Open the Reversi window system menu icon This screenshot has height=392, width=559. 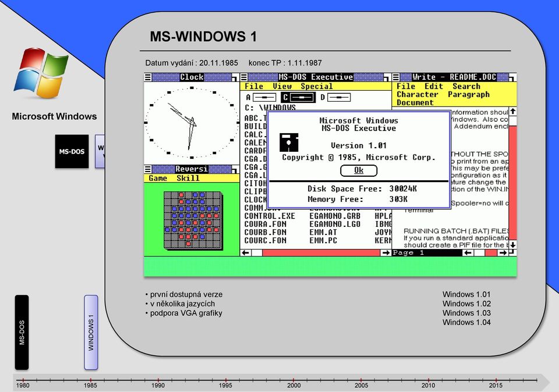(x=148, y=169)
